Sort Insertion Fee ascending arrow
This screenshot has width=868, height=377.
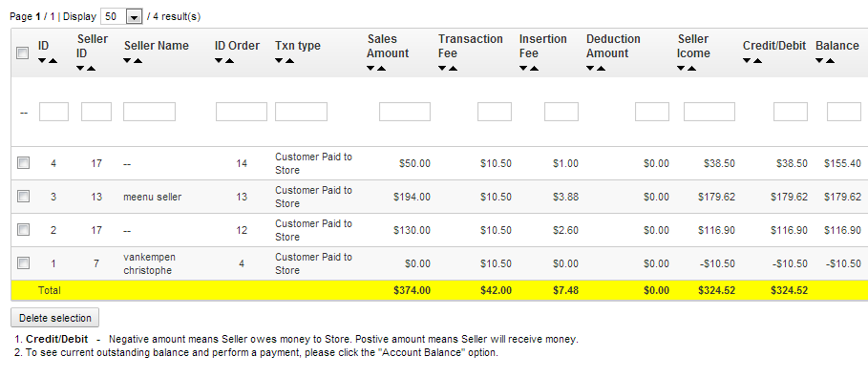534,68
